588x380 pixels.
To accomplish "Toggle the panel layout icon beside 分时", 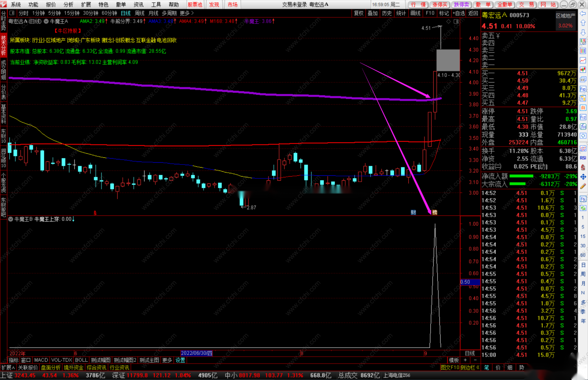I will tap(12, 13).
